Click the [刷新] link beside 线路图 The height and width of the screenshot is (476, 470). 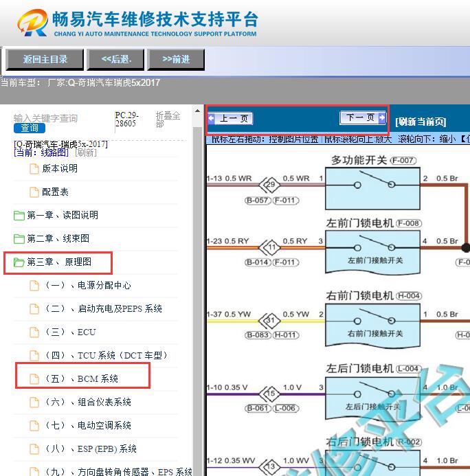point(86,152)
